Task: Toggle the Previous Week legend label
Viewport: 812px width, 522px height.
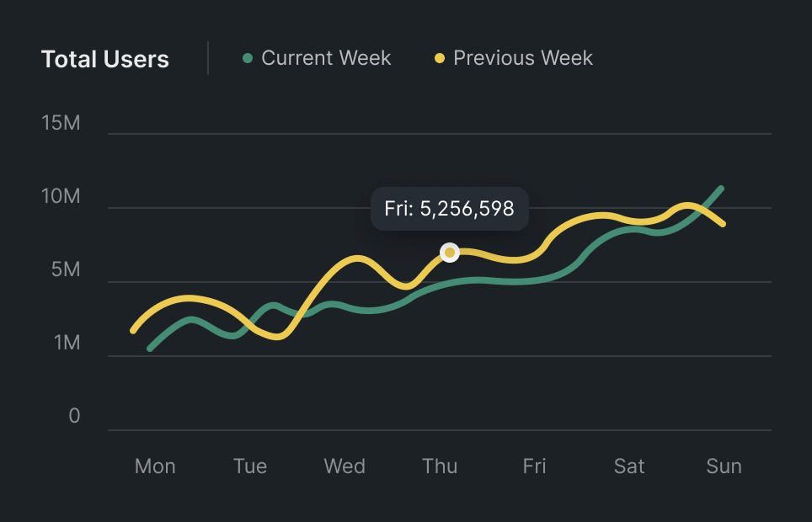Action: (x=522, y=58)
